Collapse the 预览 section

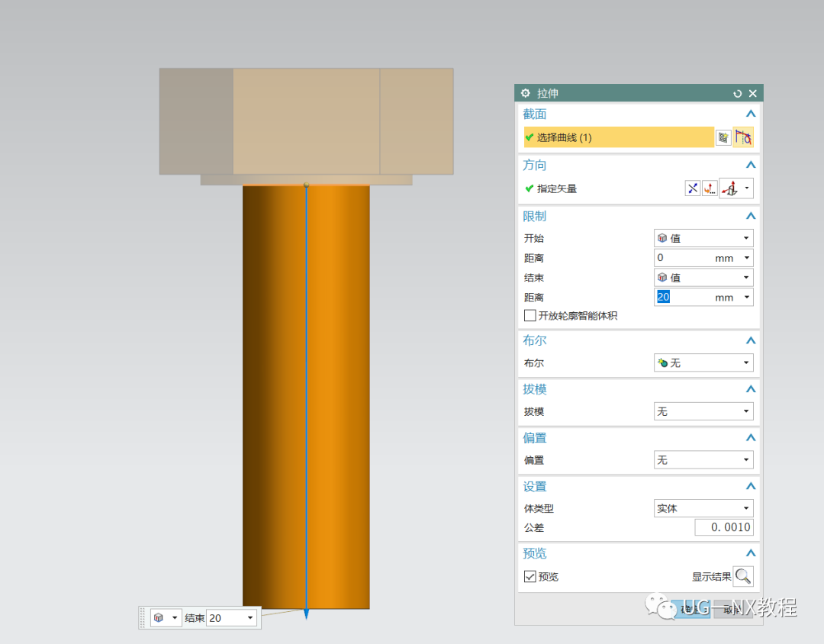click(x=751, y=553)
